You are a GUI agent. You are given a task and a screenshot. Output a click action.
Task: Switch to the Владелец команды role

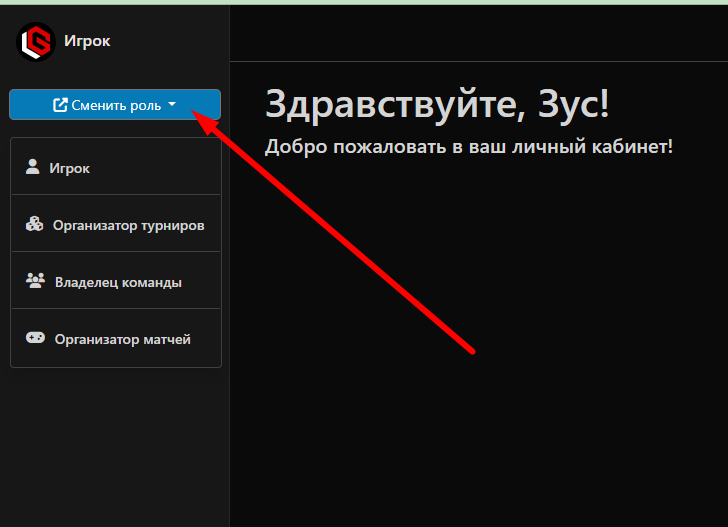pyautogui.click(x=118, y=283)
